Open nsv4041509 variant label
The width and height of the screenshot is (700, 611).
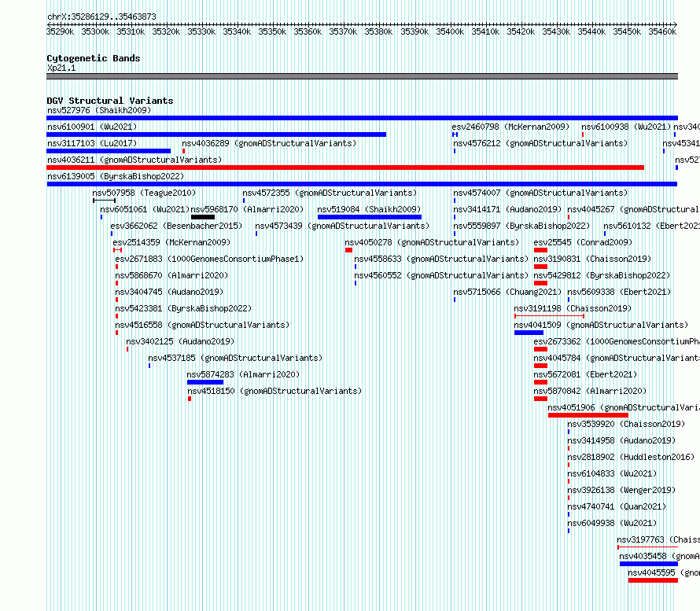[x=602, y=325]
